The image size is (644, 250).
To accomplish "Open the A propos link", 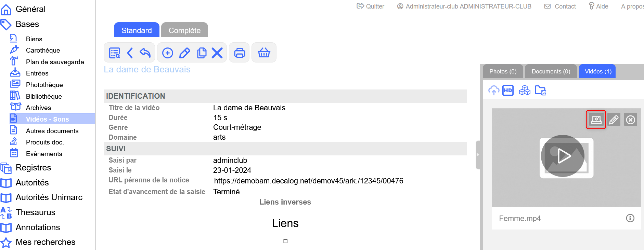I will tap(632, 6).
